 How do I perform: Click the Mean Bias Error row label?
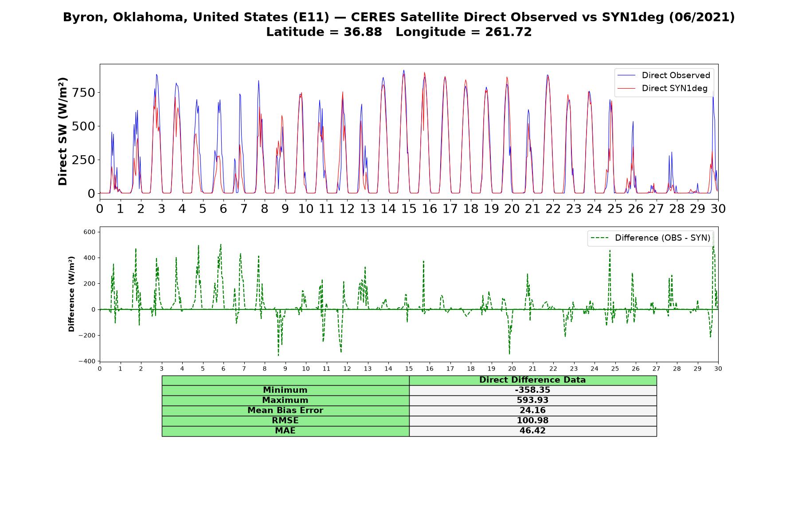[x=285, y=411]
